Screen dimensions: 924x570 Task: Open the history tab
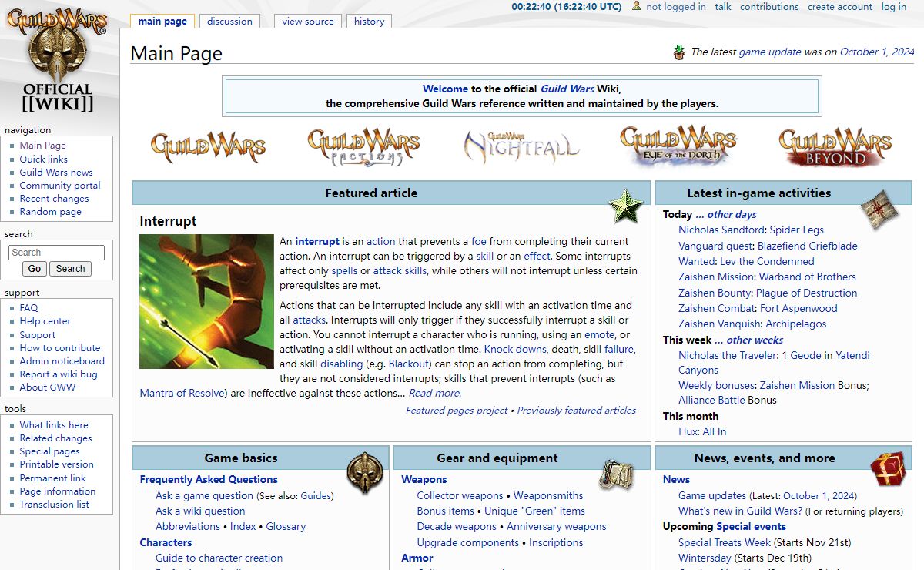[x=369, y=22]
